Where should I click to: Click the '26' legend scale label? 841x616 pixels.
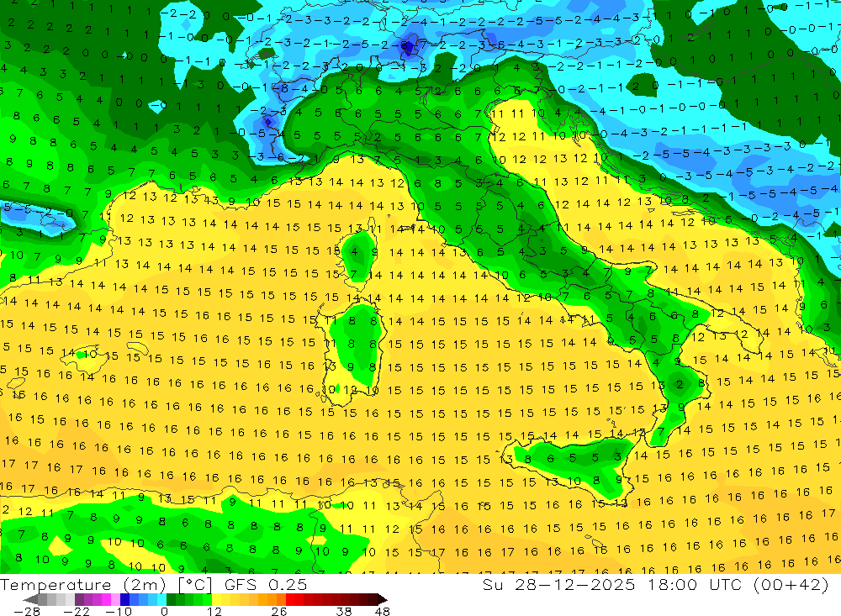(x=279, y=612)
